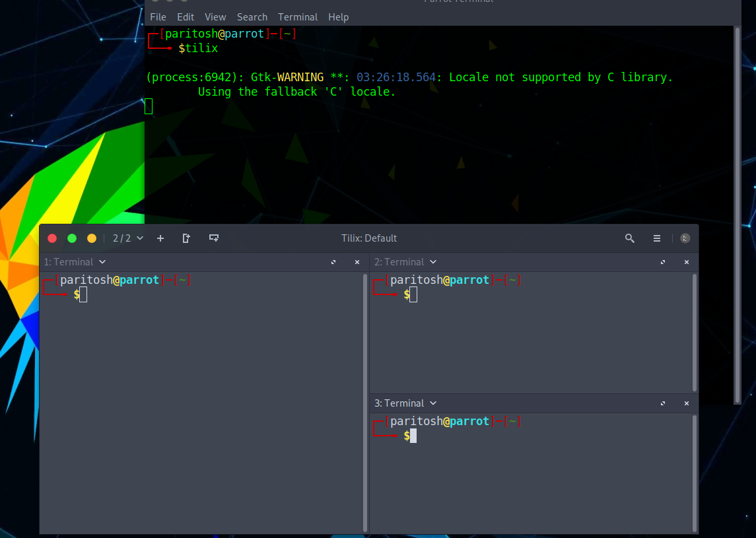This screenshot has width=756, height=538.
Task: Create a new session with the plus icon
Action: (160, 238)
